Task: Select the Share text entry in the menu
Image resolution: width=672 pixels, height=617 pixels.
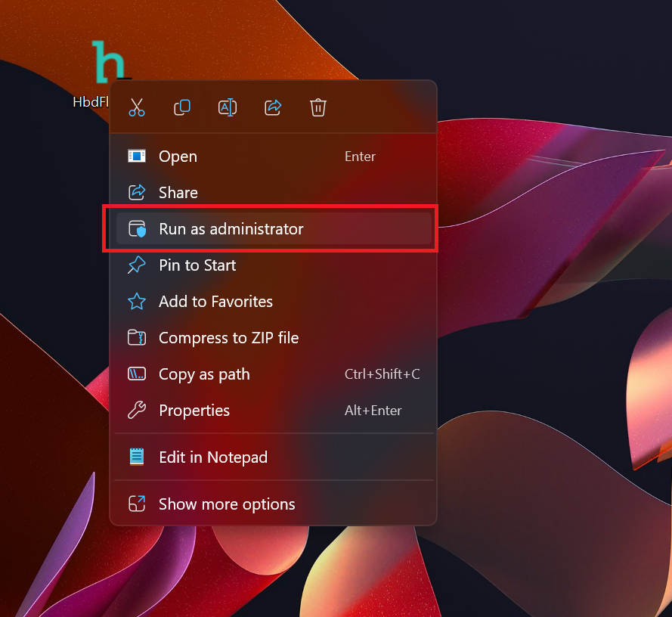Action: pos(178,193)
